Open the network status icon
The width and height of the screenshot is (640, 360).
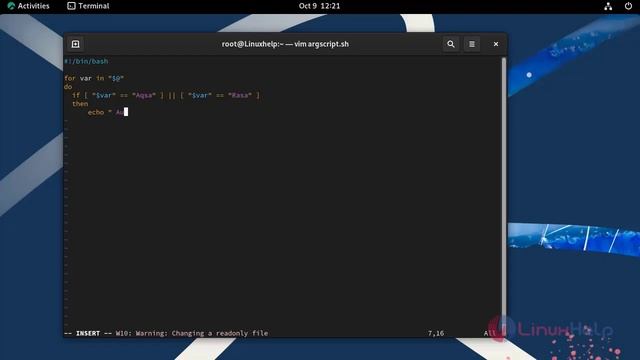click(608, 6)
